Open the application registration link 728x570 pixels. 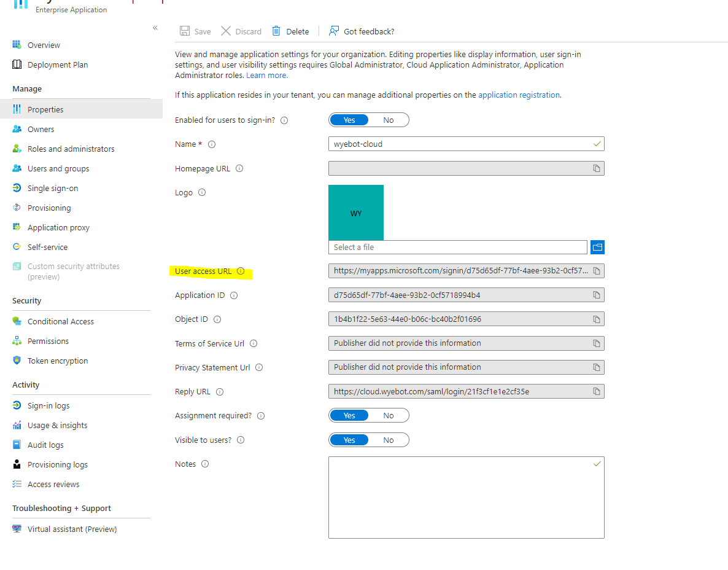[x=519, y=95]
